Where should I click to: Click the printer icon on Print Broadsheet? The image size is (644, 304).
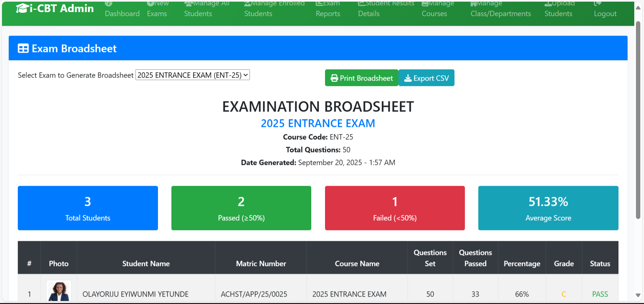[x=334, y=78]
